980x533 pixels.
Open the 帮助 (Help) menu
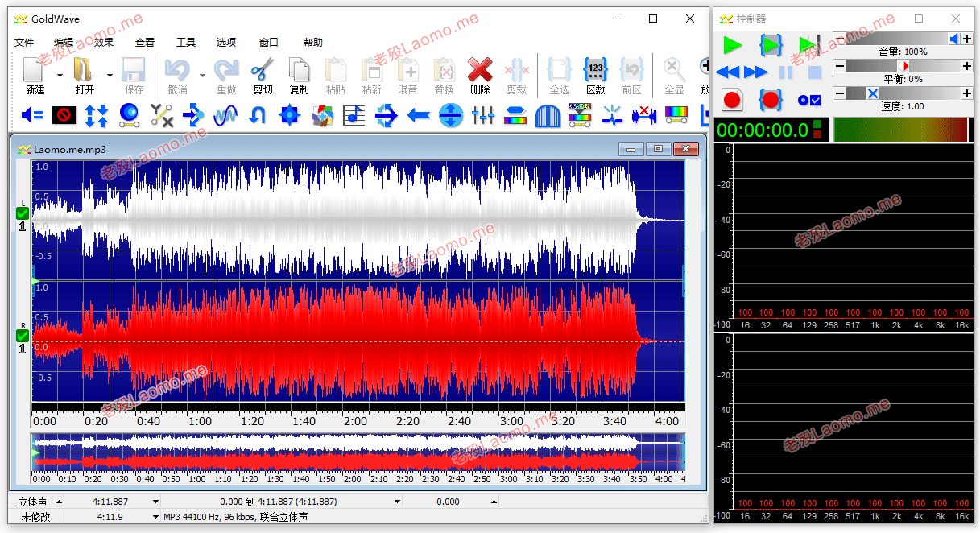[313, 43]
